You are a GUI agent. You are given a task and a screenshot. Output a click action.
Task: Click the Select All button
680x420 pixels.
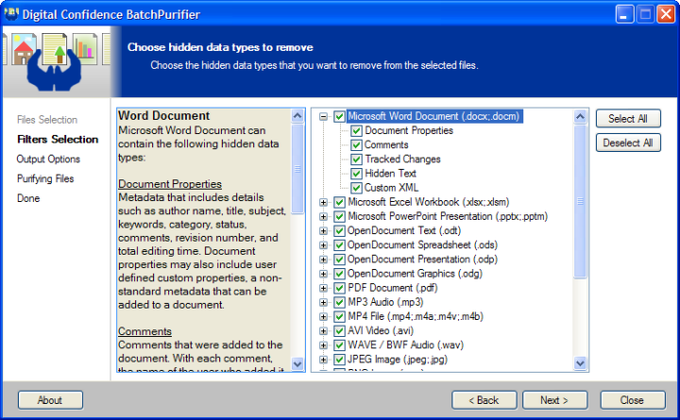(x=628, y=118)
